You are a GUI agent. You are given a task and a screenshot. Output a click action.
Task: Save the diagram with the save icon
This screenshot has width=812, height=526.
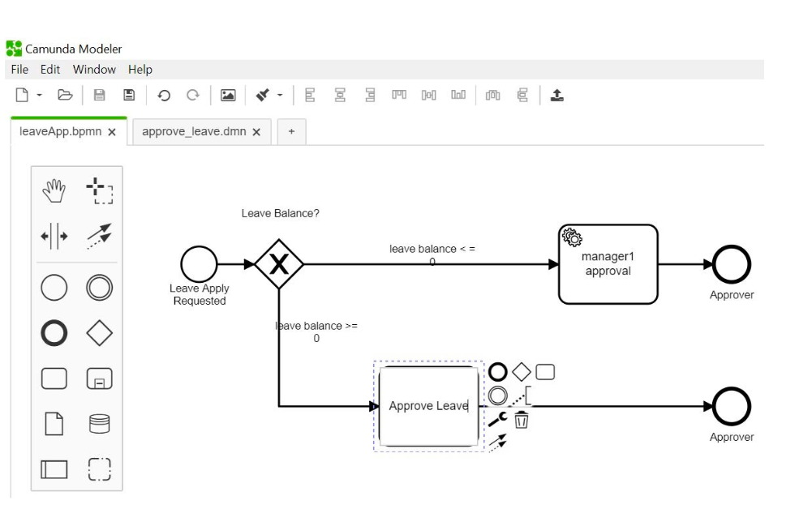[x=97, y=95]
